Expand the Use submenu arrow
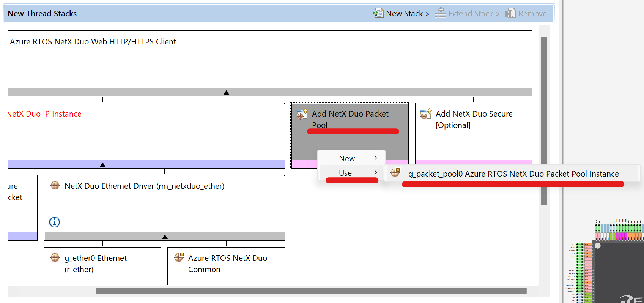644x303 pixels. pyautogui.click(x=376, y=172)
